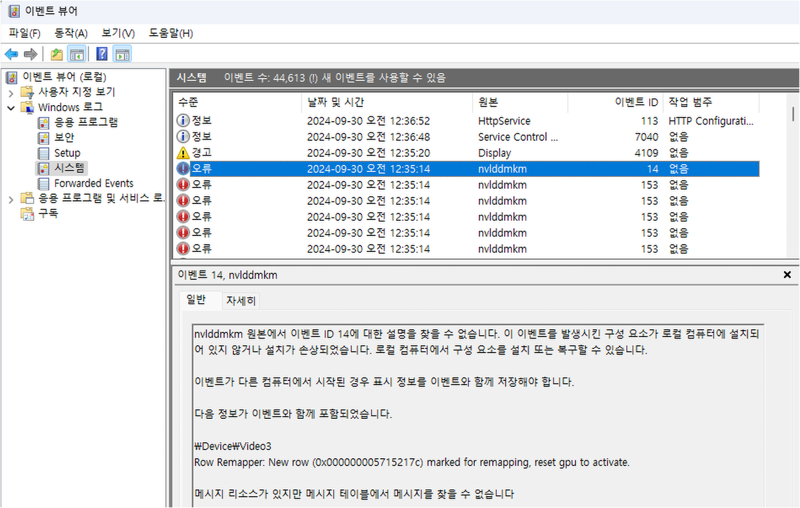The height and width of the screenshot is (508, 800).
Task: Click the Forward arrow toolbar icon
Action: pos(31,54)
